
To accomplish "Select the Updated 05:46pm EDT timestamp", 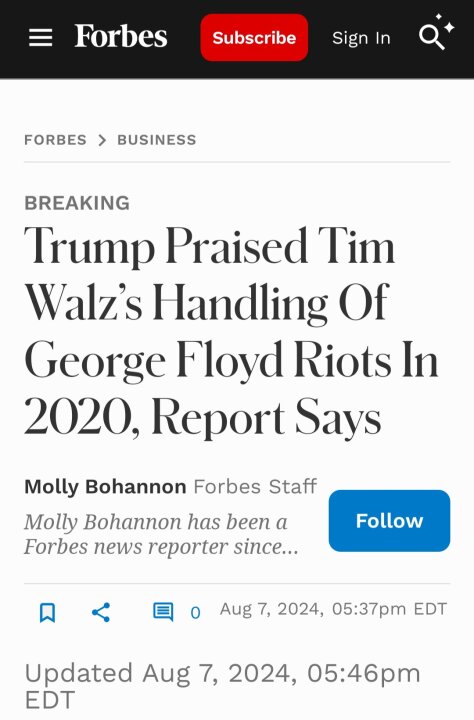I will 223,686.
